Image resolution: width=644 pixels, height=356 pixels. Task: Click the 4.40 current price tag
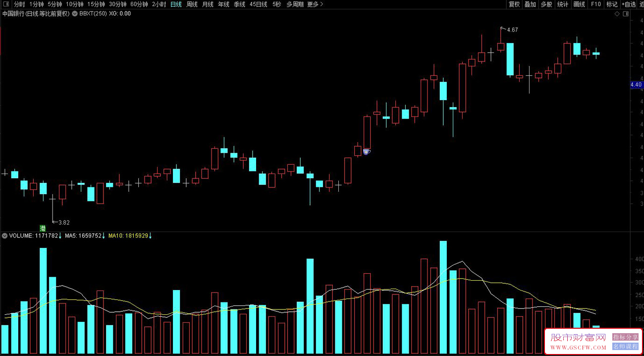636,85
